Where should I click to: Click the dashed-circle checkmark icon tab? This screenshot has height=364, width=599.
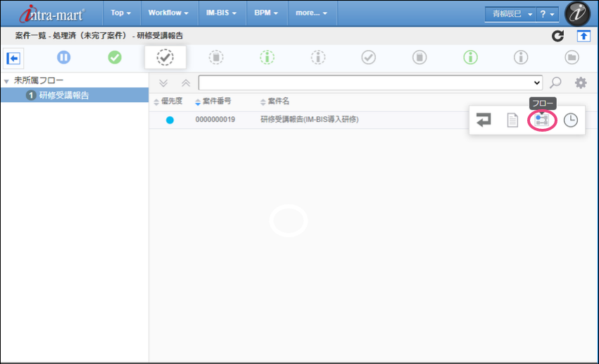165,57
